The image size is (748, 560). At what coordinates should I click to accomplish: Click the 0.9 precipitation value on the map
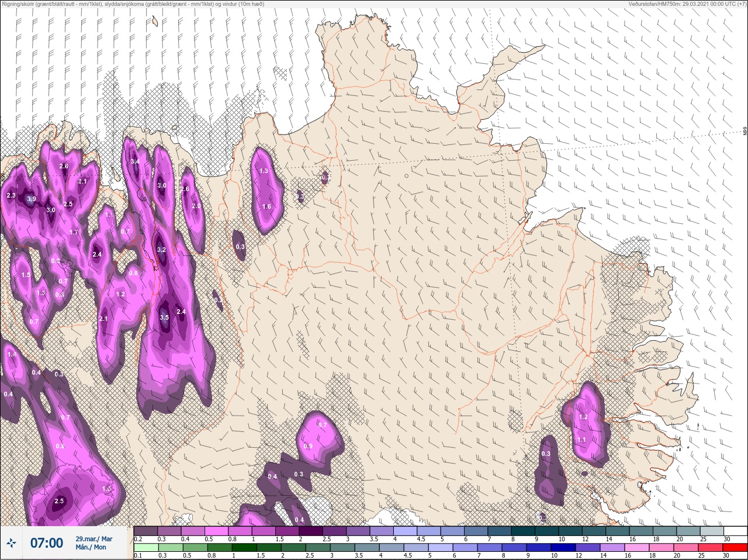point(308,446)
